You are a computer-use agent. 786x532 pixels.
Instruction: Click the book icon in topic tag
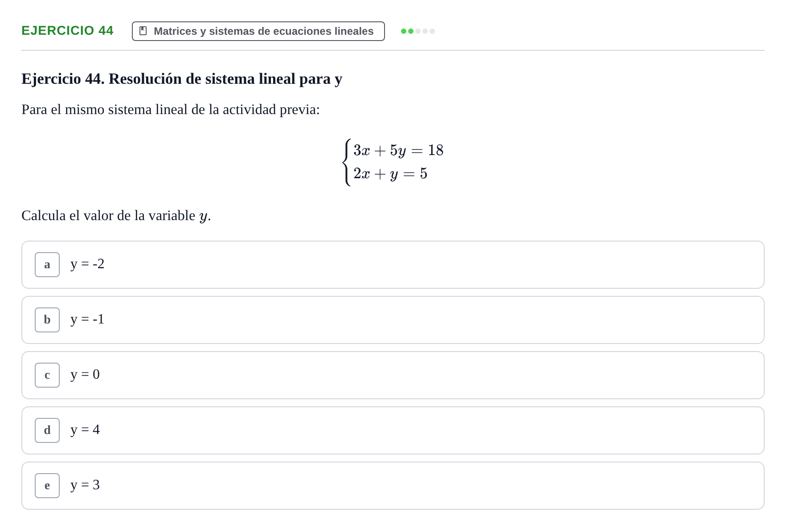point(143,31)
